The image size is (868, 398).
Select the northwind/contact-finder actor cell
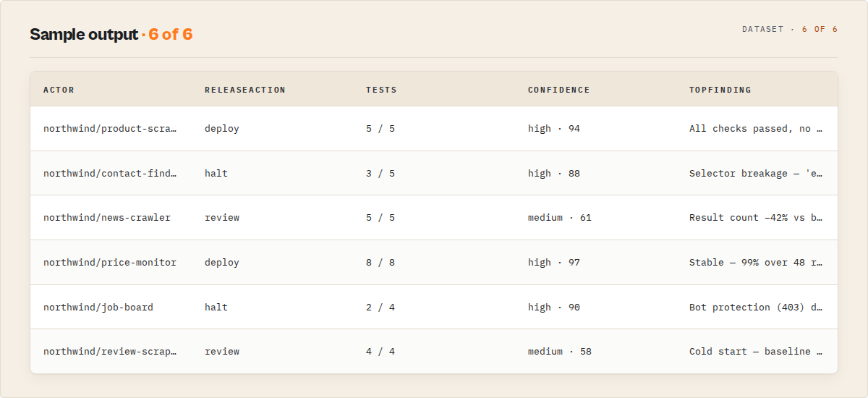[x=110, y=174]
